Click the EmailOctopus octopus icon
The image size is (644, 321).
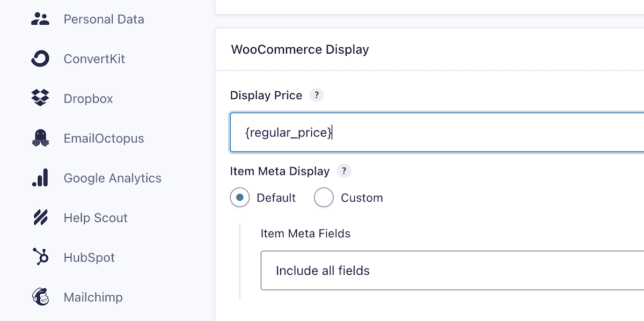[x=40, y=138]
